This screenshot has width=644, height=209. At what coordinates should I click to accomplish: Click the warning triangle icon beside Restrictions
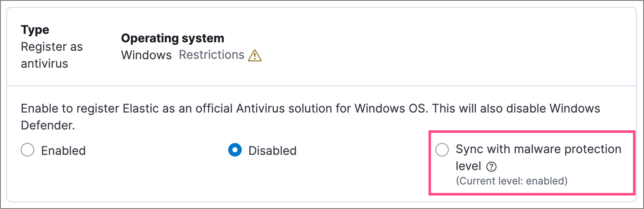[255, 56]
